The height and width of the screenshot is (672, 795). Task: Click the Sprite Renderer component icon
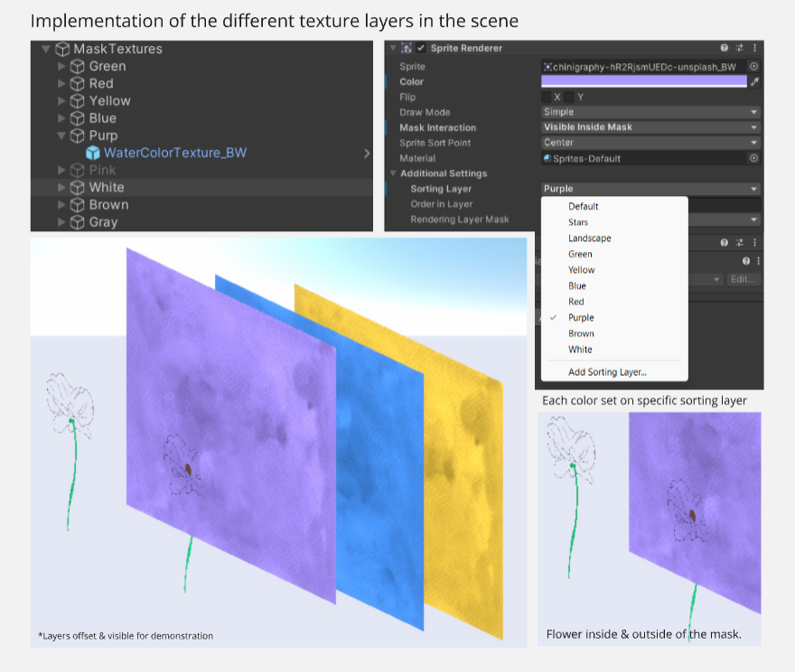tap(407, 48)
